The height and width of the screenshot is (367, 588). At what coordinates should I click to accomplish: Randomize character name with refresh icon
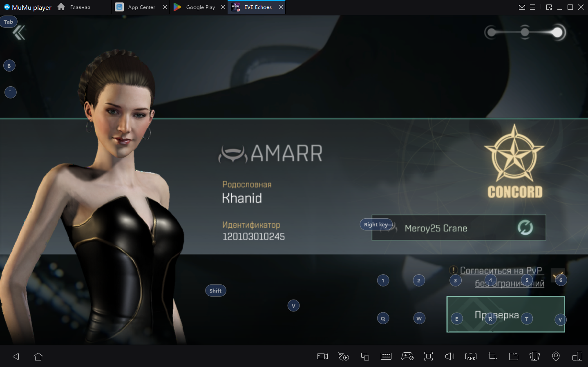point(525,228)
